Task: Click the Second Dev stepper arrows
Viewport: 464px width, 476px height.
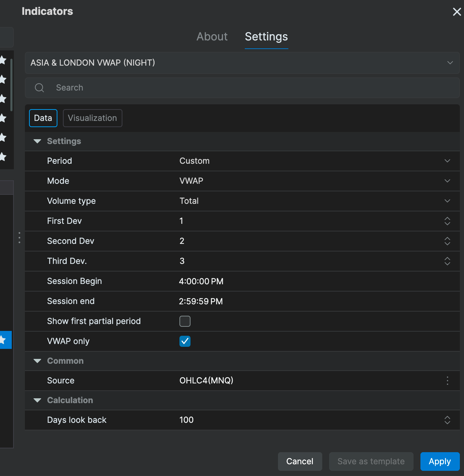Action: click(447, 241)
